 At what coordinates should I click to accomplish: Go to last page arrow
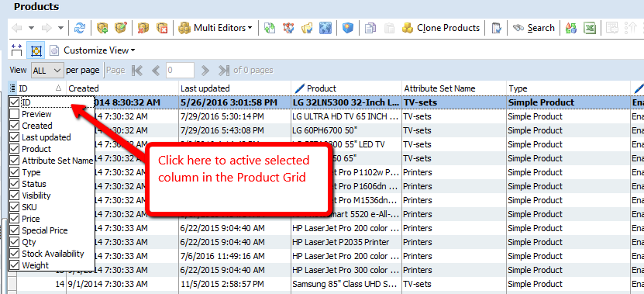(x=224, y=71)
